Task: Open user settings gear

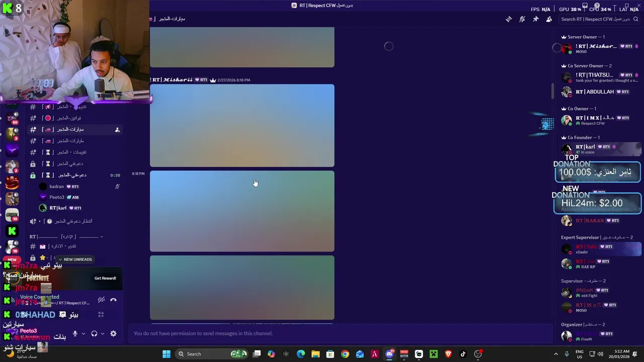Action: (113, 333)
